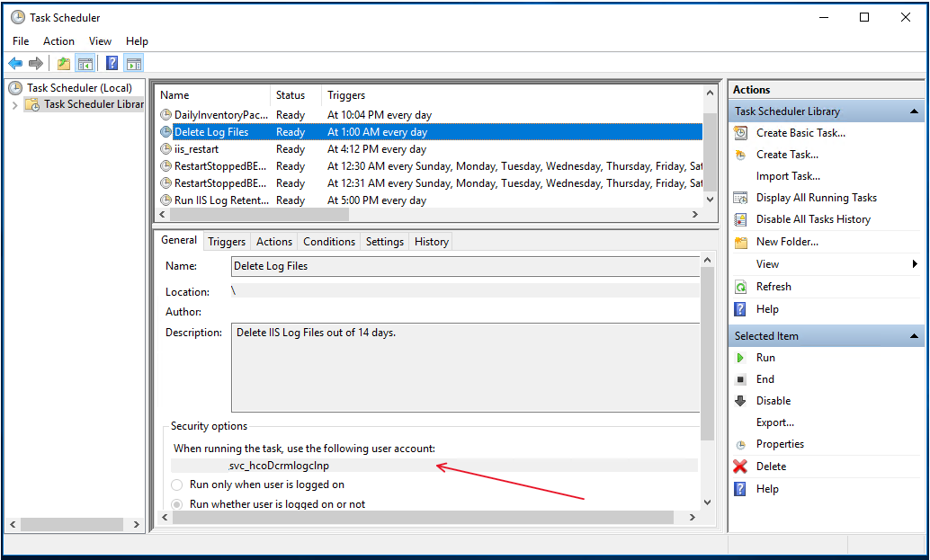The image size is (930, 560).
Task: Click Display All Running Tasks icon
Action: 740,197
